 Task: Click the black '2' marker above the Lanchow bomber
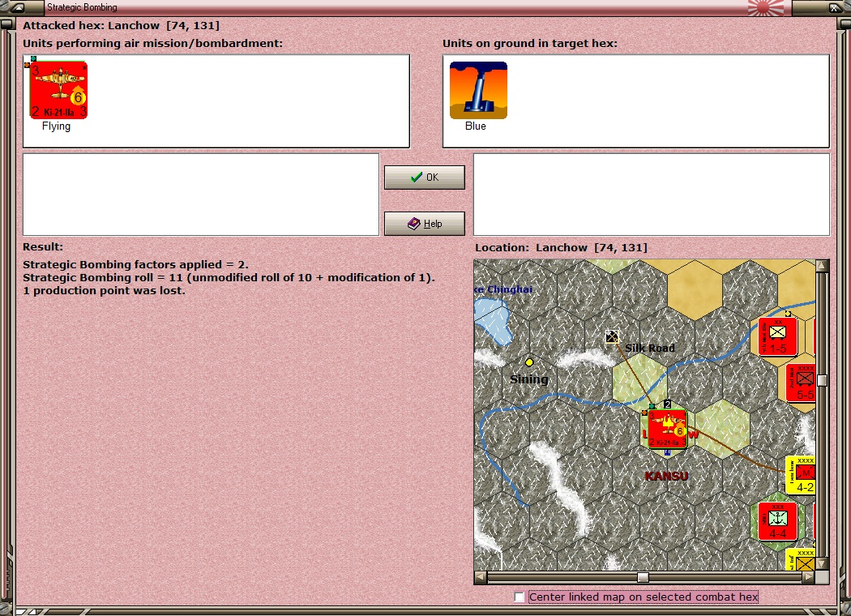(667, 404)
